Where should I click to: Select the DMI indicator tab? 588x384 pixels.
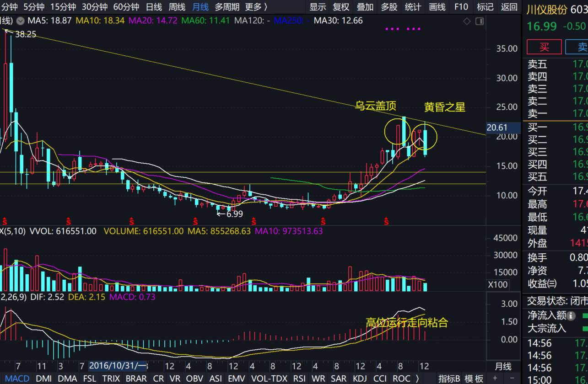[43, 379]
